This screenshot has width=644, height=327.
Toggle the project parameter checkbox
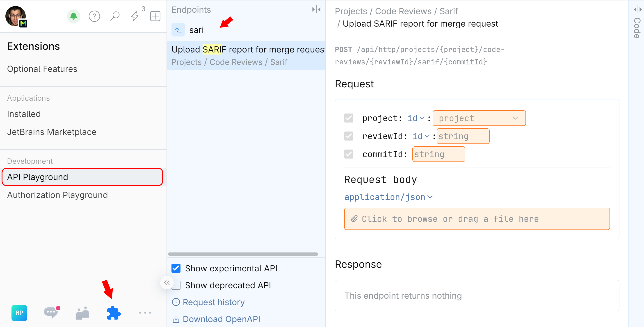tap(349, 118)
